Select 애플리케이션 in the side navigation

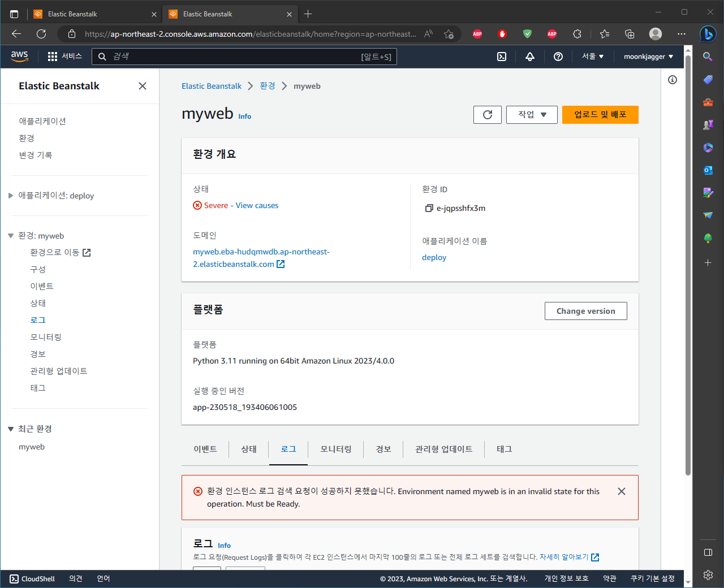(x=42, y=121)
